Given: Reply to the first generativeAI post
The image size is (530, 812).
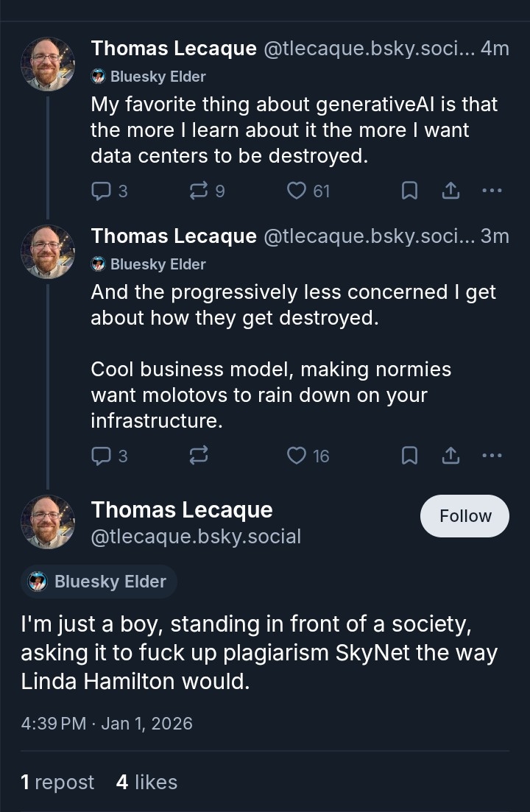Looking at the screenshot, I should pyautogui.click(x=101, y=191).
